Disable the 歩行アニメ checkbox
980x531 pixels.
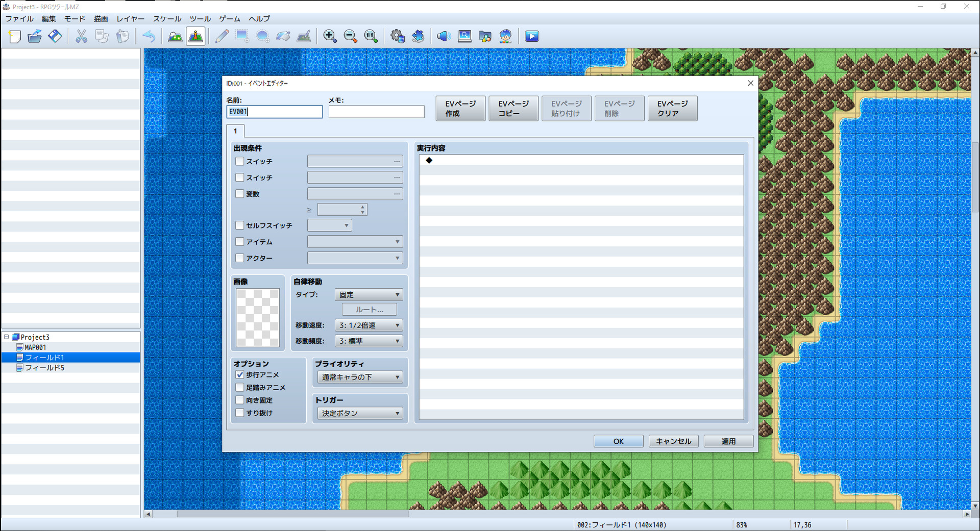(x=240, y=375)
